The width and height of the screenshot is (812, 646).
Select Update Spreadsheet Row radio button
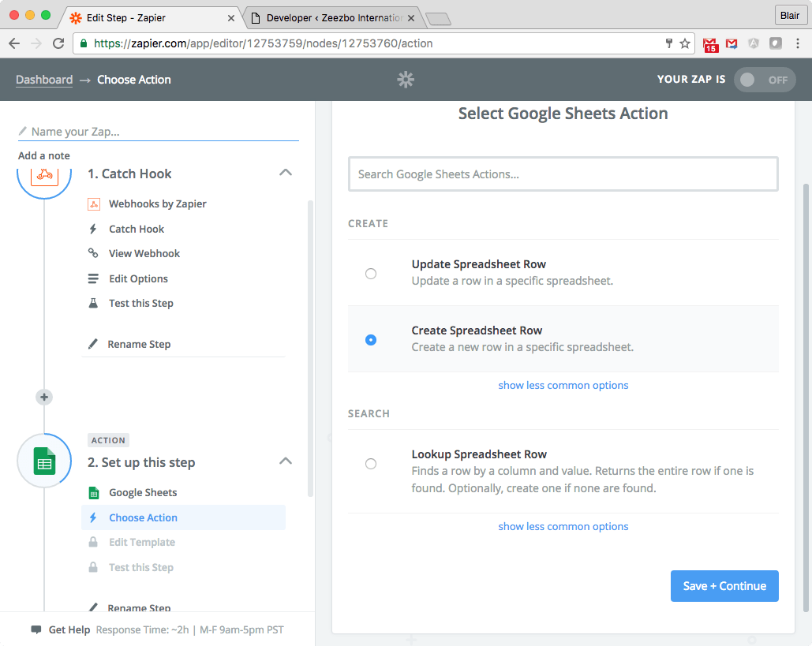point(371,273)
